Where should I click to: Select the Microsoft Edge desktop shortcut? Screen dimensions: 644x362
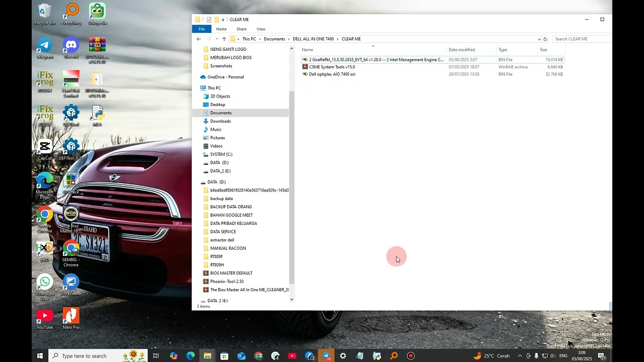point(45,186)
